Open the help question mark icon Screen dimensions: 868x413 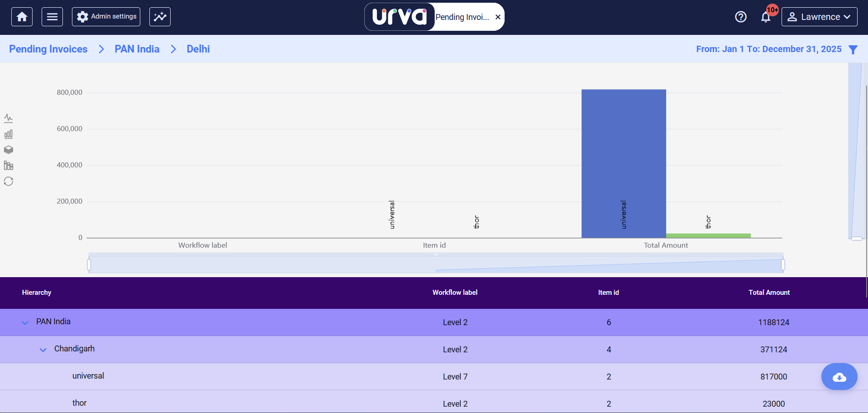pos(740,17)
